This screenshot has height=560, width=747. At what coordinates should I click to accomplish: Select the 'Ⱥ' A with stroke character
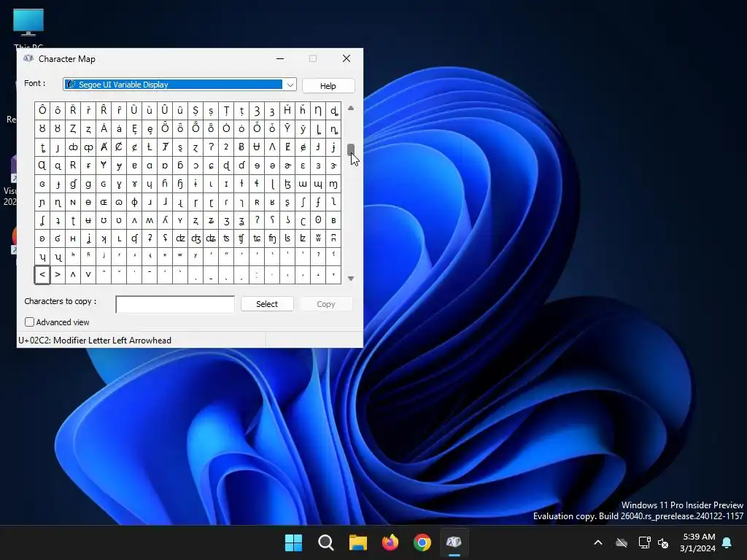tap(104, 147)
